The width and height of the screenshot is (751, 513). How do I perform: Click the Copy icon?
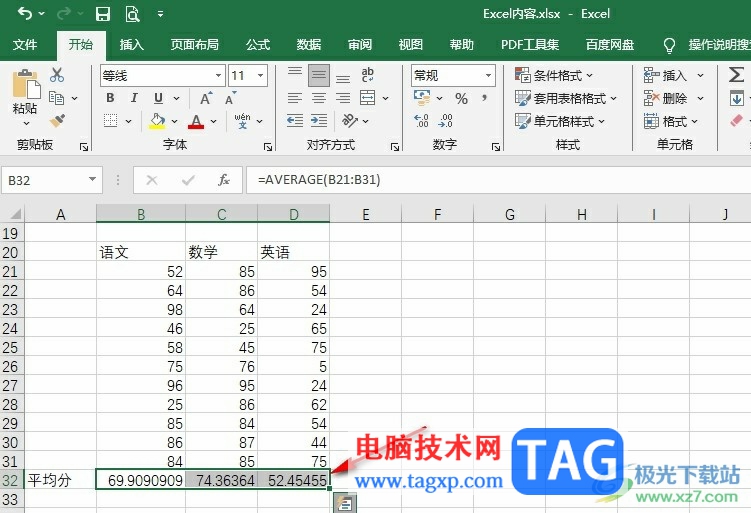57,98
